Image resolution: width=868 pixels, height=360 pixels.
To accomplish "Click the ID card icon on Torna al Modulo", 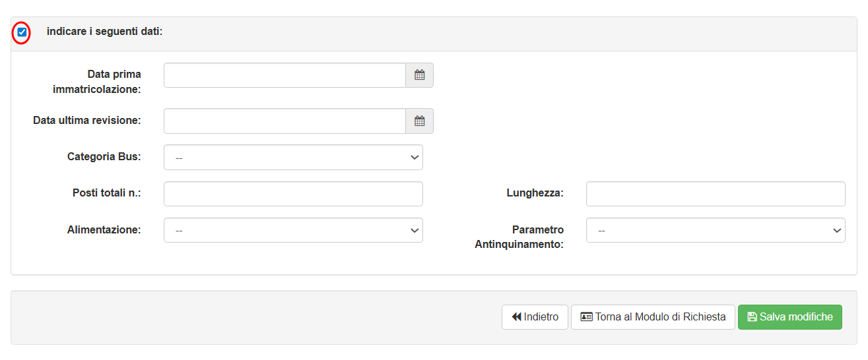I will click(x=586, y=317).
